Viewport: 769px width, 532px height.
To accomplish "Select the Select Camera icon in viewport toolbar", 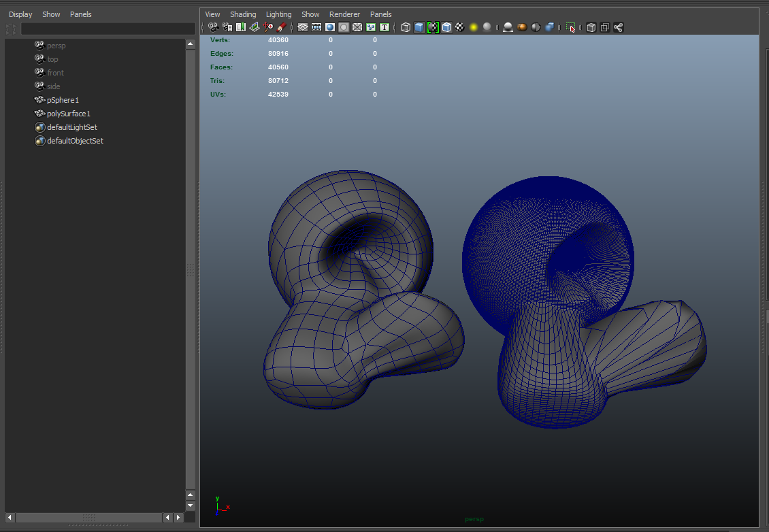I will [x=213, y=28].
